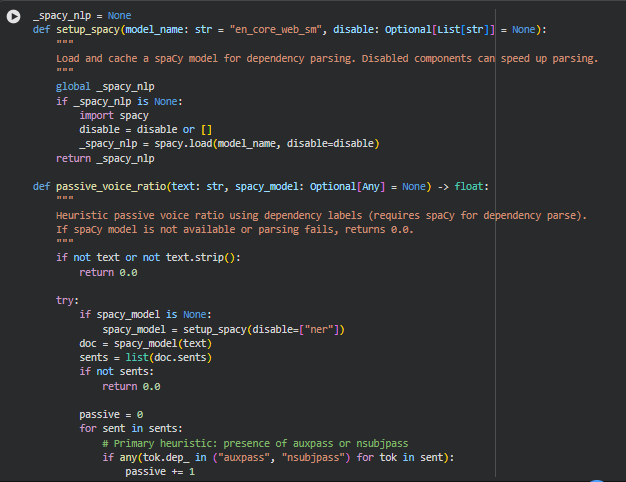The width and height of the screenshot is (626, 482).
Task: Place cursor on "import spacy" line
Action: coord(114,115)
